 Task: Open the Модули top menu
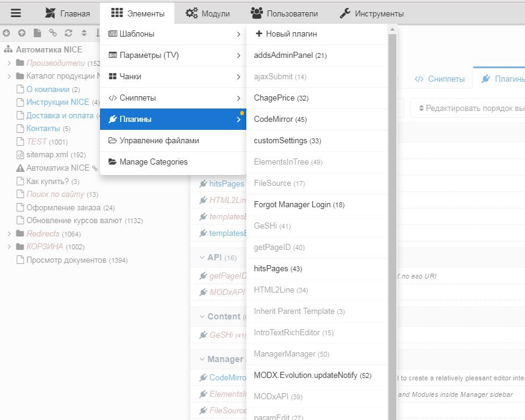coord(207,13)
